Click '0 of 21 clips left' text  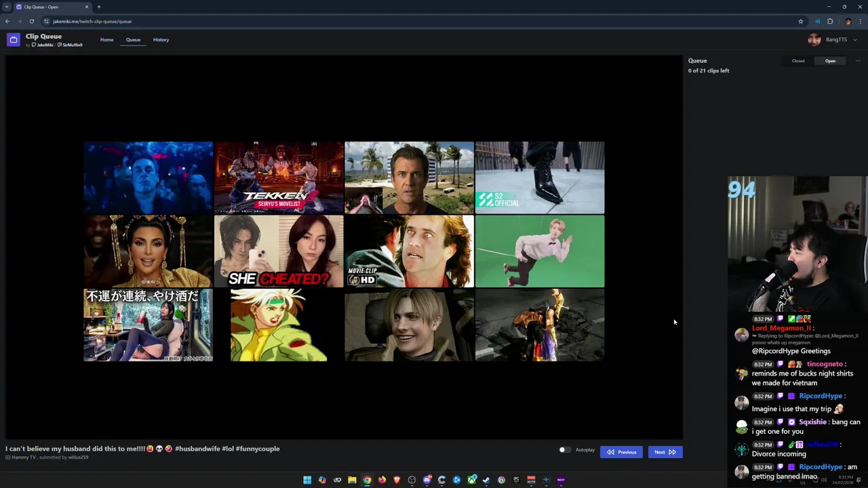pos(709,70)
